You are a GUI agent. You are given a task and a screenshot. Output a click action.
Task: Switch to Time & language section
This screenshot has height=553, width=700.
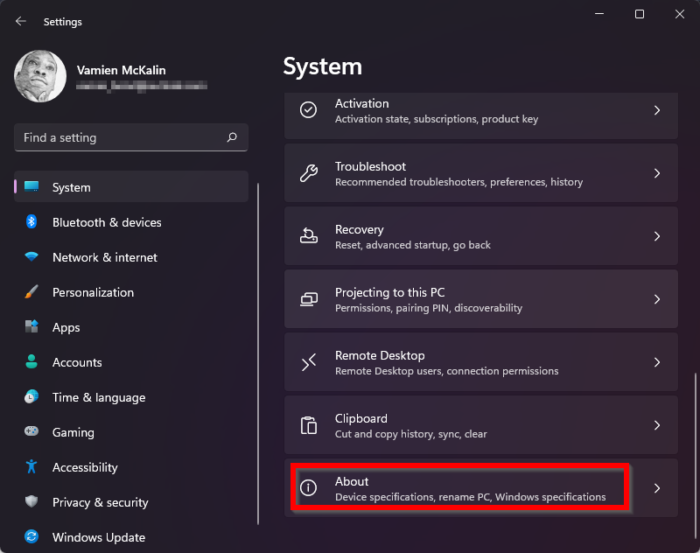(x=98, y=397)
